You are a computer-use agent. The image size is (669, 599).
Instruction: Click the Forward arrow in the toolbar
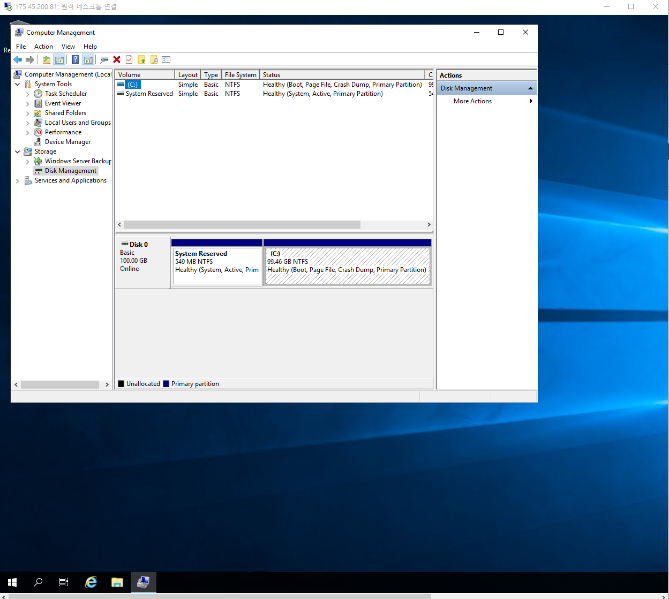click(30, 60)
